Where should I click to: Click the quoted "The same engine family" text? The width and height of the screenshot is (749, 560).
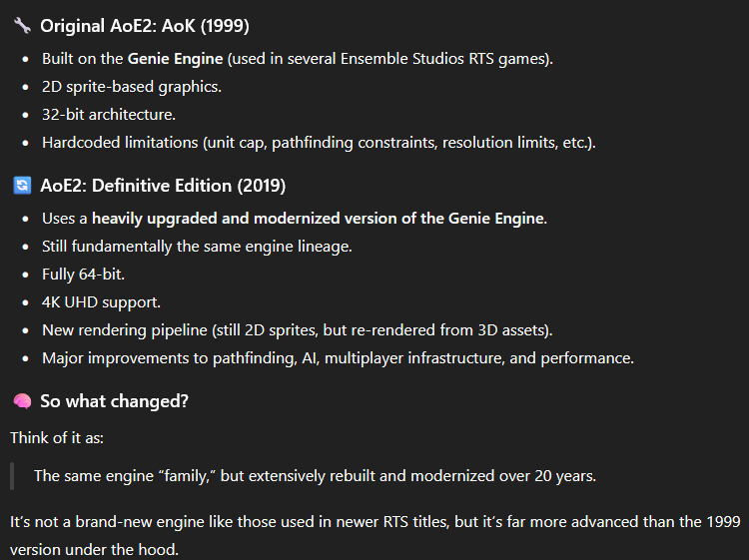click(x=315, y=475)
